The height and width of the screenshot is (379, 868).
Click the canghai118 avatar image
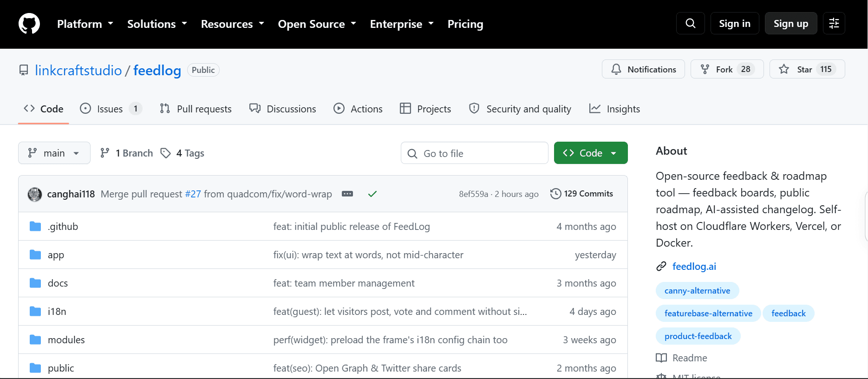[x=35, y=194]
